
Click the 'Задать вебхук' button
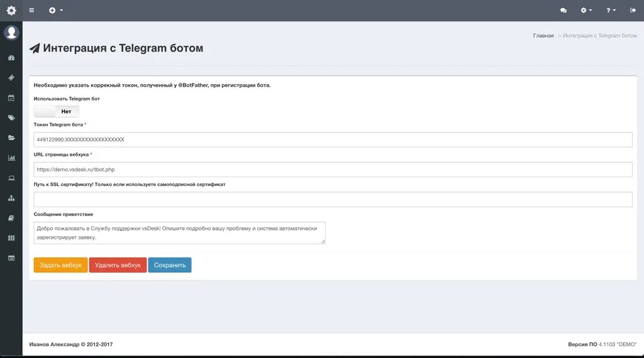61,265
